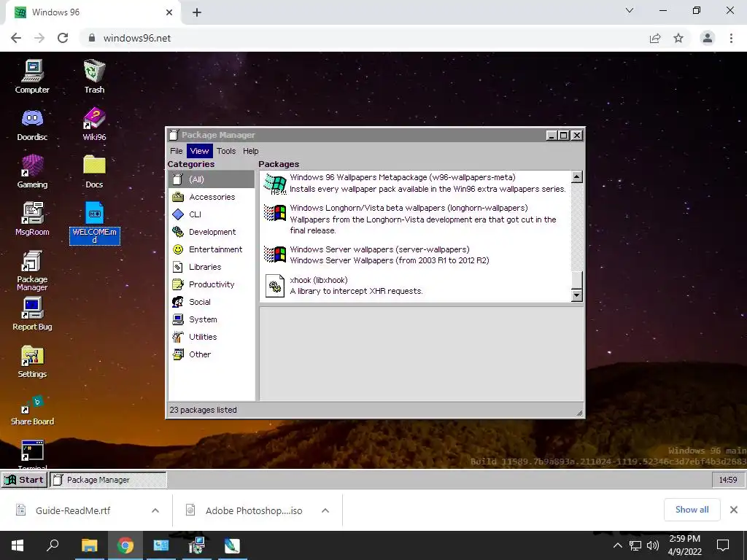Open the Tools menu

point(226,151)
